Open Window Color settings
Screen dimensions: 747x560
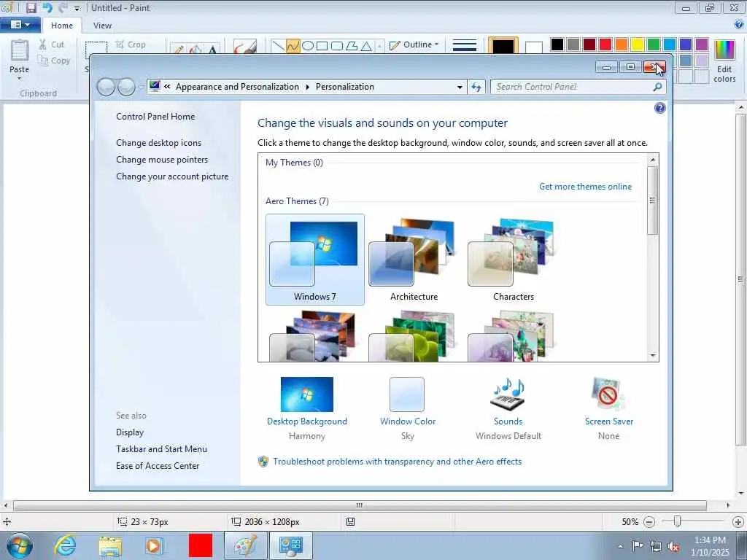click(x=407, y=408)
